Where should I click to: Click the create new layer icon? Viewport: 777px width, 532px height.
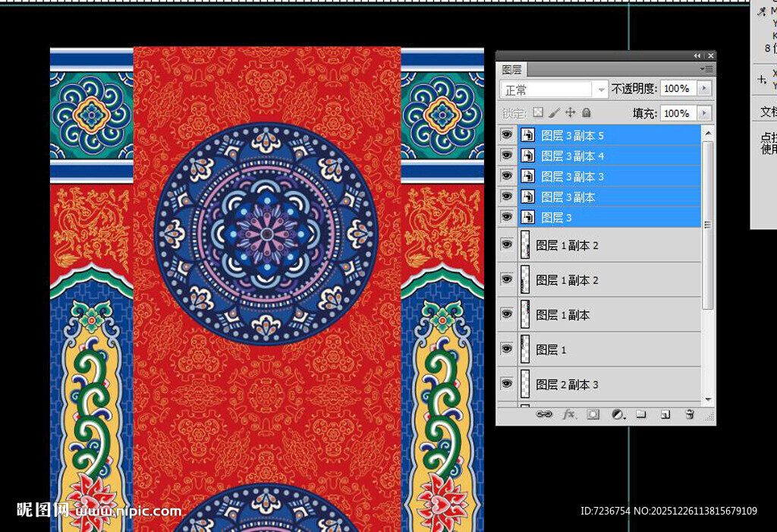coord(665,414)
